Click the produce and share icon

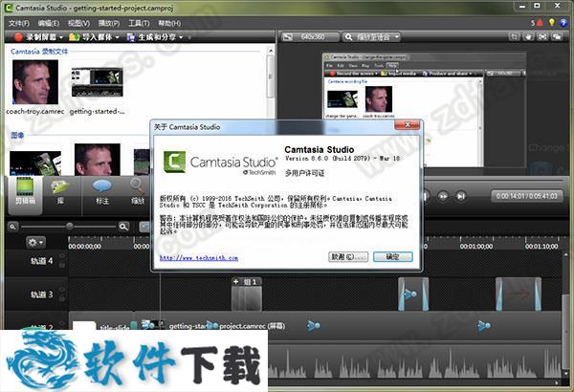click(x=131, y=37)
